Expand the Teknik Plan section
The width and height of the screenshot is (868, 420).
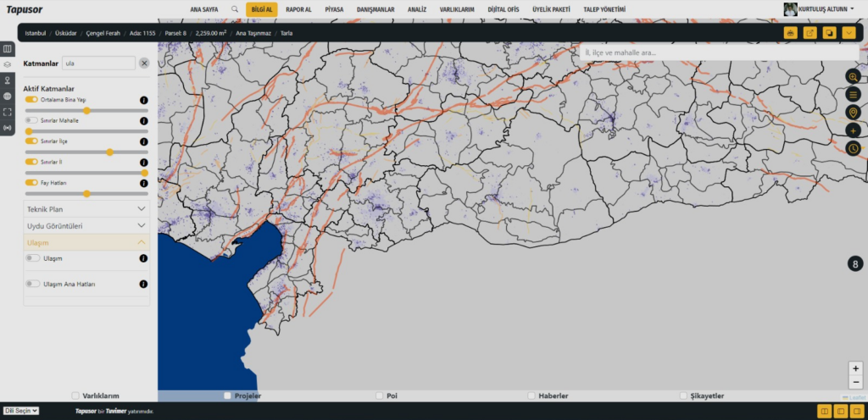tap(86, 208)
